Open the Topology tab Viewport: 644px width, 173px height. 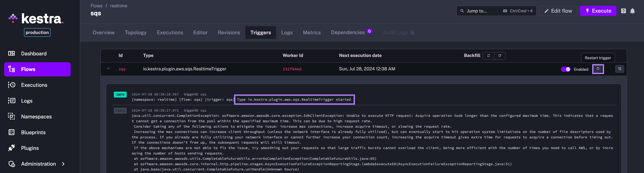coord(136,32)
